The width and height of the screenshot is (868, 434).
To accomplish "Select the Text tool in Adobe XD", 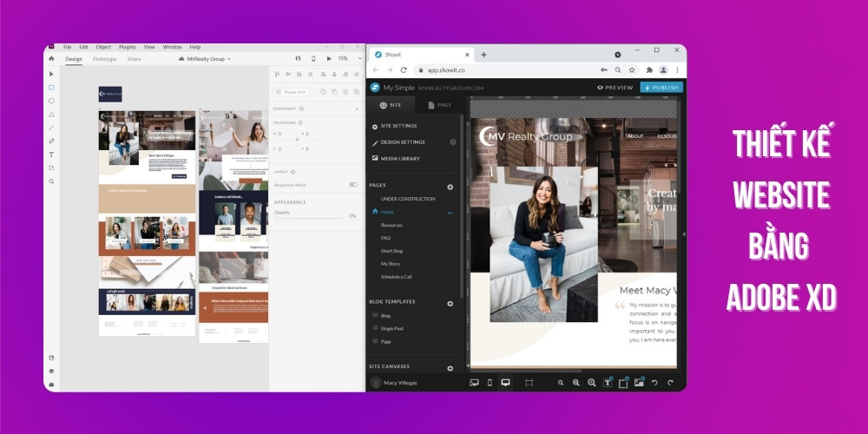I will (51, 155).
